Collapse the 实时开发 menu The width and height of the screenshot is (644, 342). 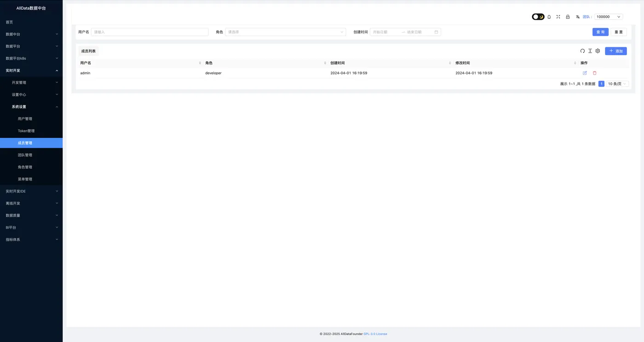(31, 70)
